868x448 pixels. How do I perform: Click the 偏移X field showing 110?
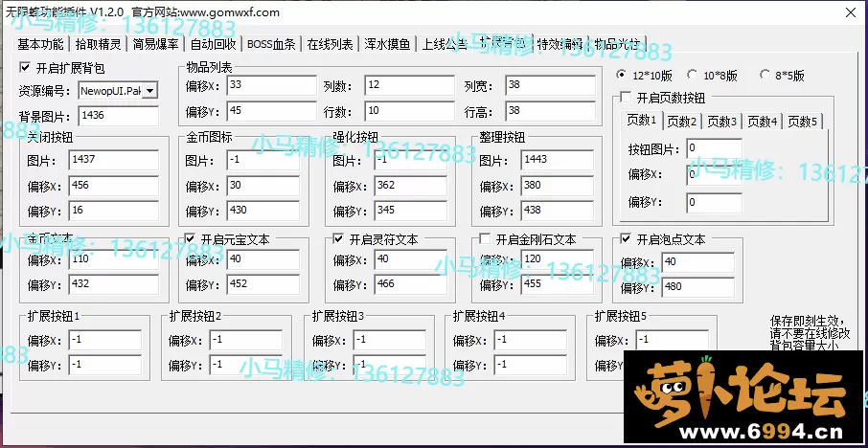click(114, 259)
